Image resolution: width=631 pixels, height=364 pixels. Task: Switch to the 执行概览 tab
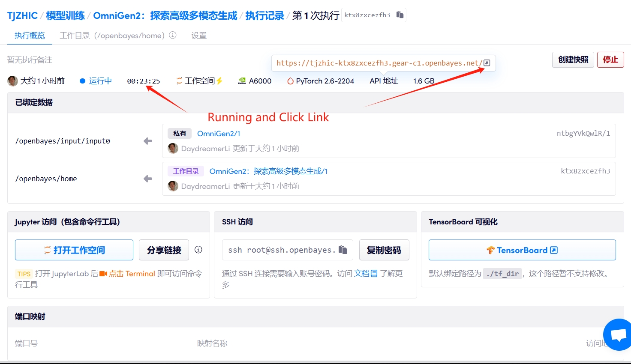click(30, 36)
